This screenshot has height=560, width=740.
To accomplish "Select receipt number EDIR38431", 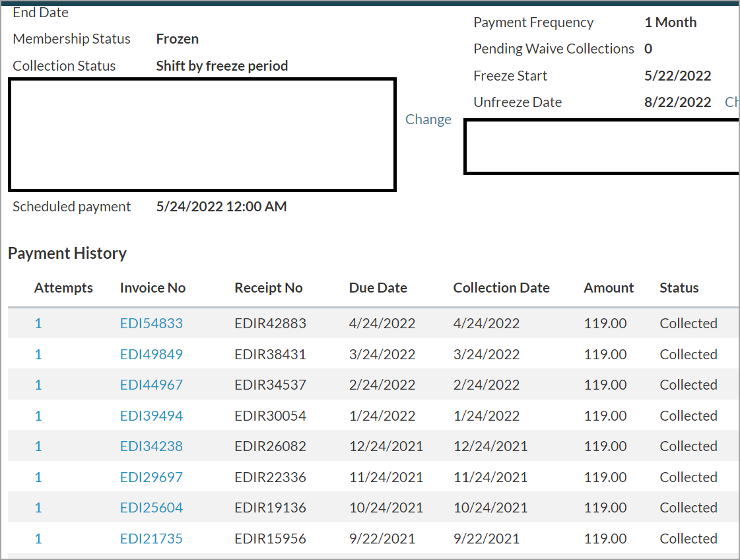I will (x=270, y=354).
